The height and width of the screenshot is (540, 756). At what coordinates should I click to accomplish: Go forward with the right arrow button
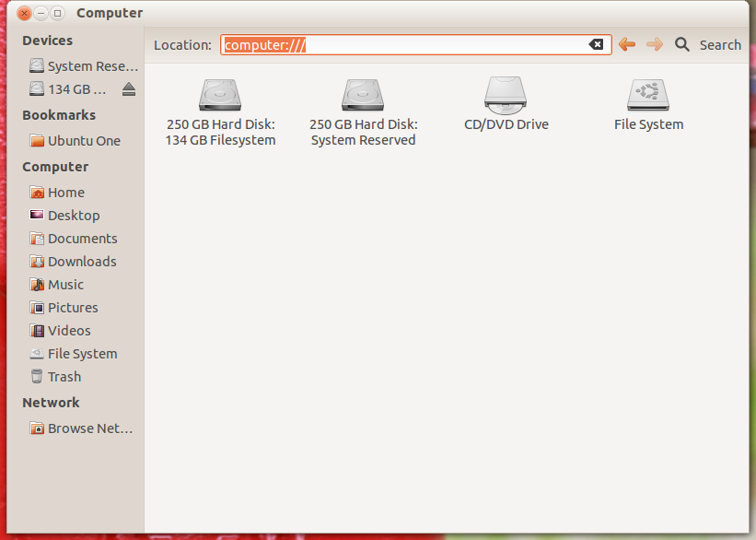point(655,45)
